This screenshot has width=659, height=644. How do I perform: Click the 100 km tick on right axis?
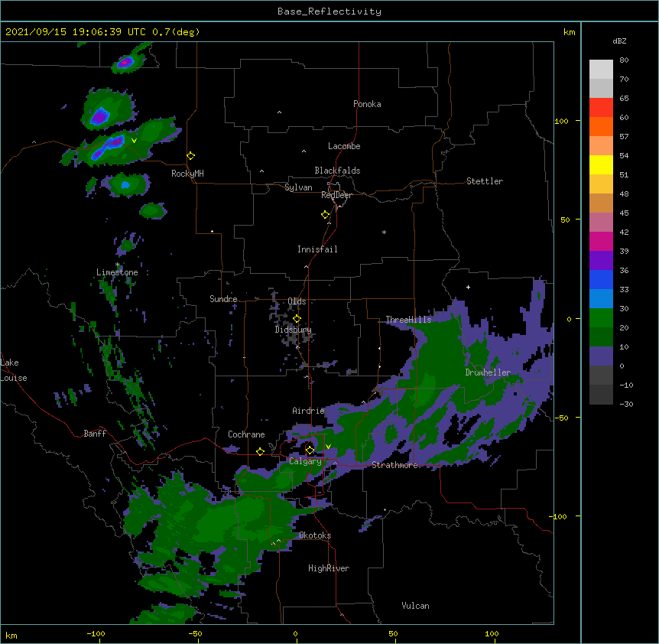pos(561,121)
